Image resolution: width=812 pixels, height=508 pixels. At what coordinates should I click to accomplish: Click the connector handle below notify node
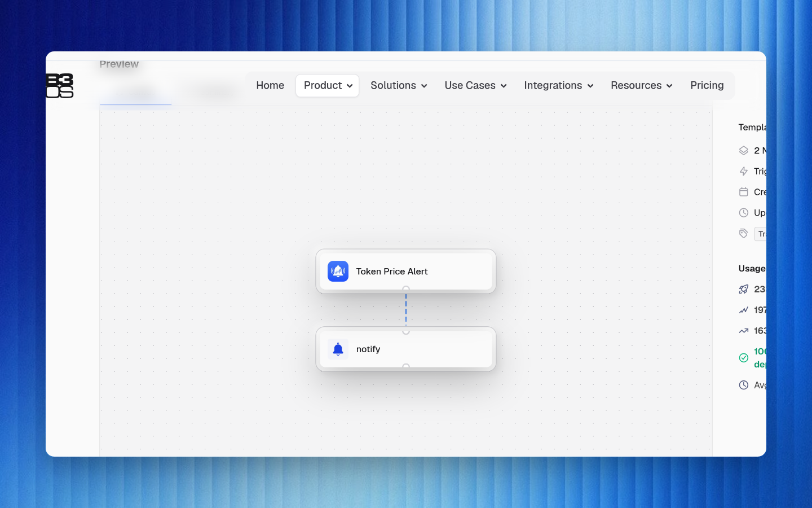[x=406, y=367]
